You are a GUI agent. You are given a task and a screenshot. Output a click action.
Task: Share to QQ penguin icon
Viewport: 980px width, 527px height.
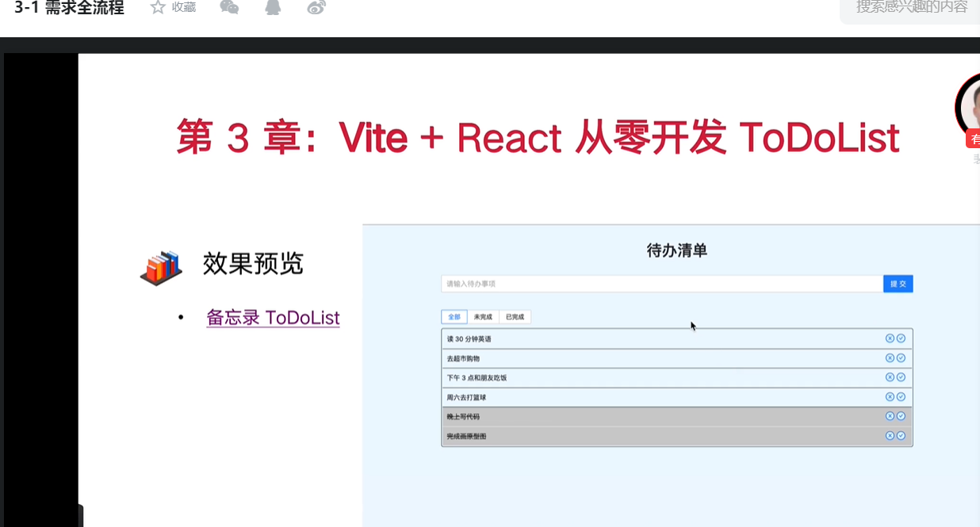tap(273, 7)
